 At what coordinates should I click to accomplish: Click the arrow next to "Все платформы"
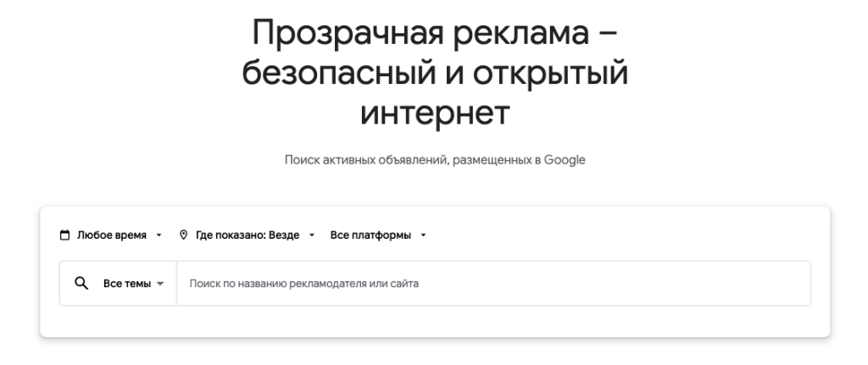tap(422, 235)
